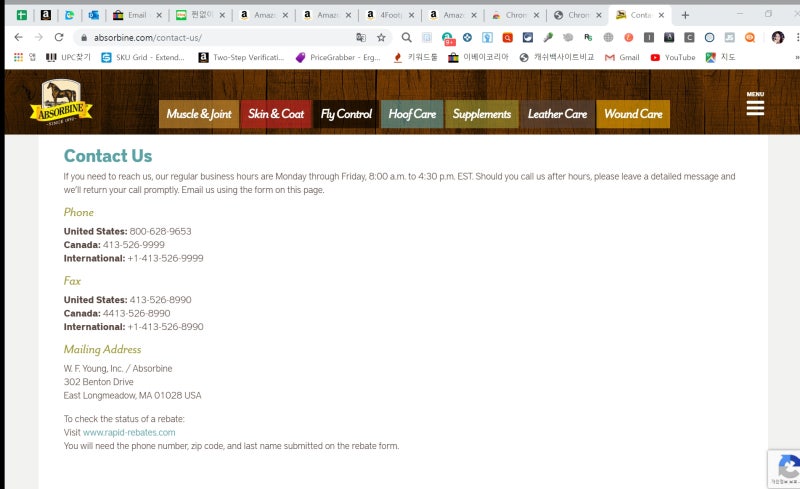Click the green eyedropper extension icon
The height and width of the screenshot is (489, 800).
(x=548, y=37)
